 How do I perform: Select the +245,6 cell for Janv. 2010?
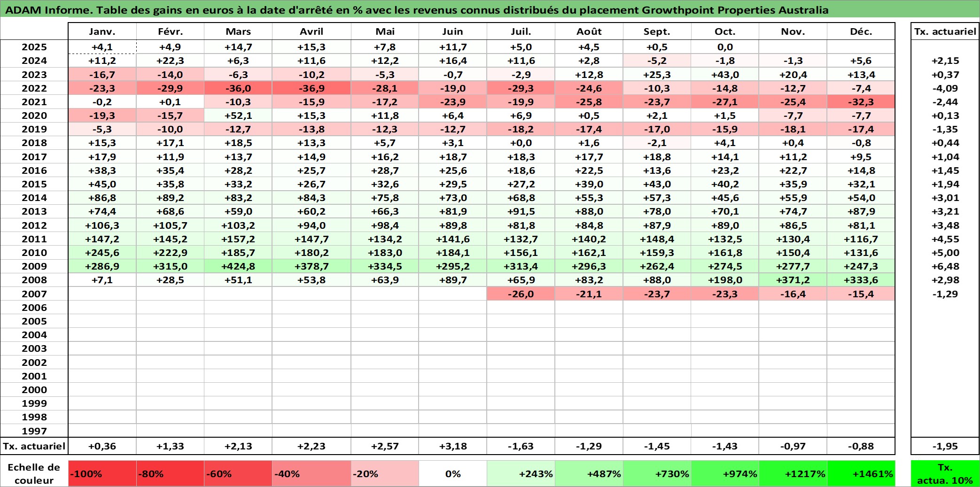pos(102,253)
